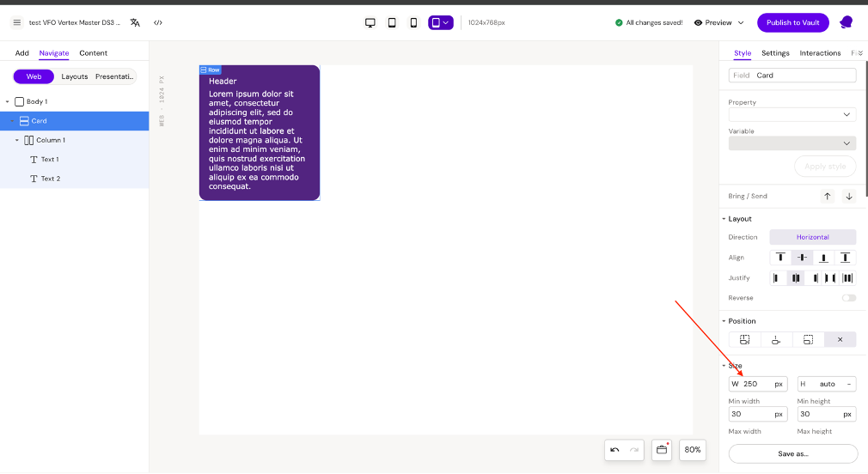Screen dimensions: 868x474
Task: Click the translate language icon
Action: click(x=135, y=22)
